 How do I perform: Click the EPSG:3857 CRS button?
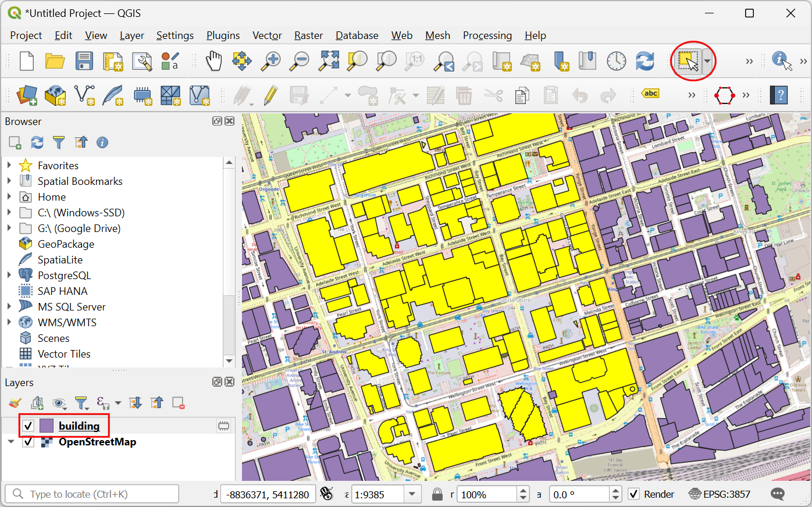tap(720, 494)
